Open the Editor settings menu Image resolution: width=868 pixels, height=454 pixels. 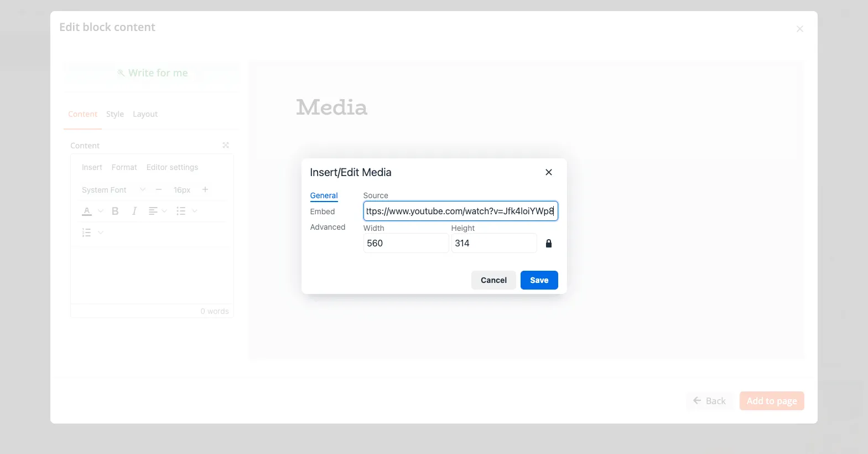pos(172,167)
